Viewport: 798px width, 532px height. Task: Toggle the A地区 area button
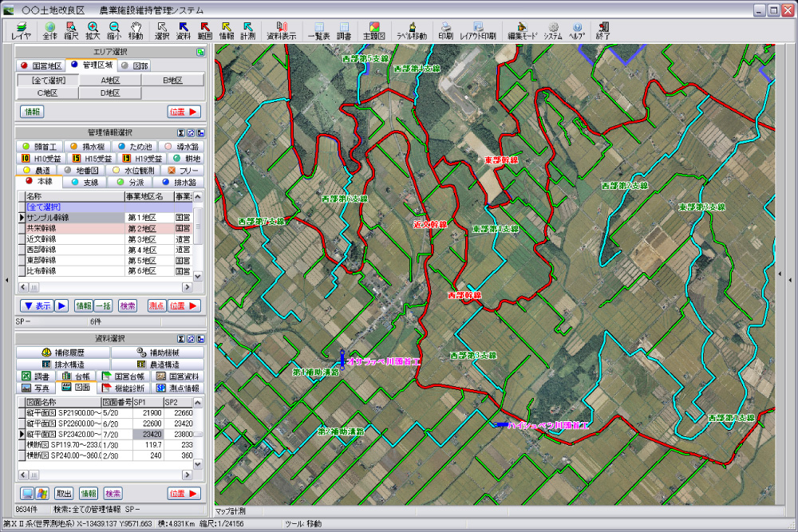109,81
